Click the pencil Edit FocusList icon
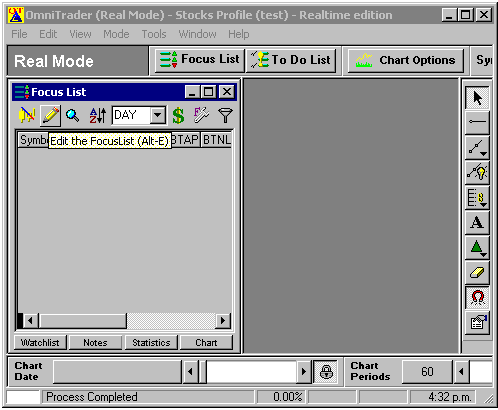The image size is (498, 410). [x=50, y=115]
